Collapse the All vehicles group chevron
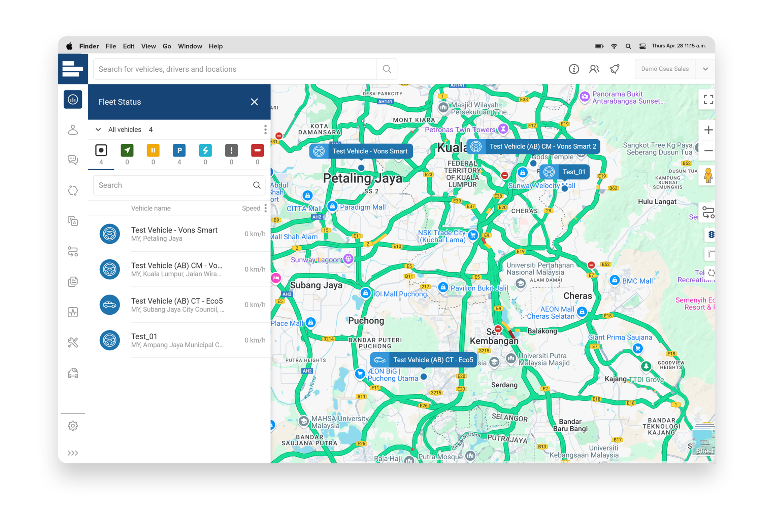The height and width of the screenshot is (532, 761). [98, 130]
